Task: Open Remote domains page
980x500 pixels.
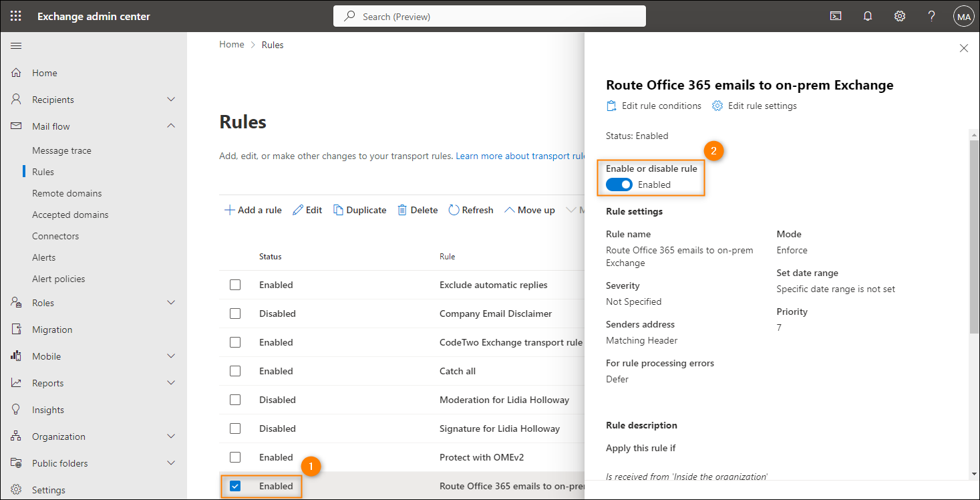Action: tap(67, 193)
